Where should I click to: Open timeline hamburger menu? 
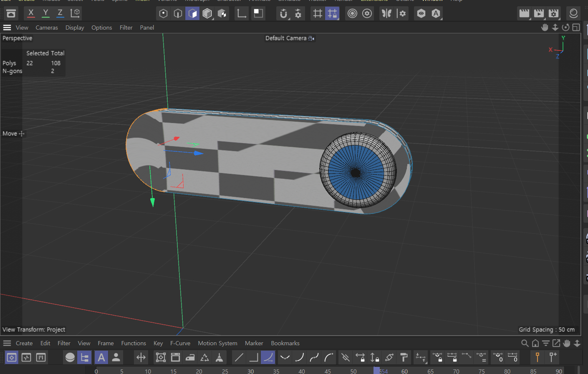(x=7, y=343)
